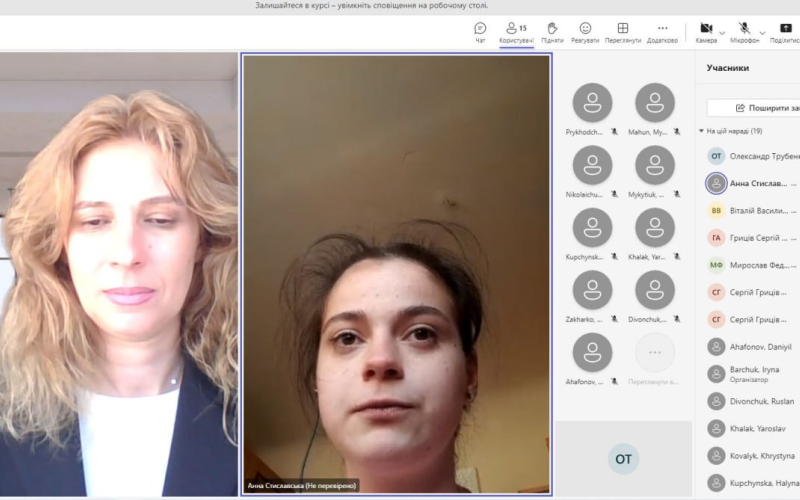Select Анна Стиславська video feed
The width and height of the screenshot is (800, 500).
396,274
